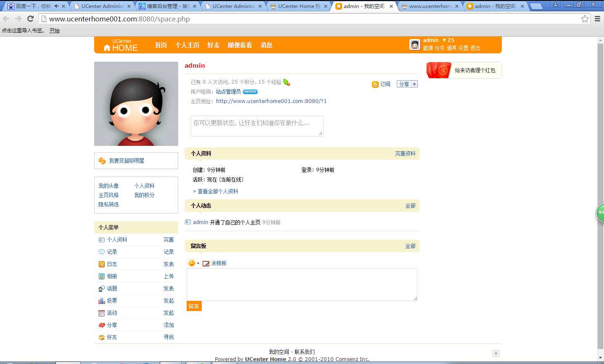Click the 退出 logout link
This screenshot has height=364, width=604.
(475, 48)
